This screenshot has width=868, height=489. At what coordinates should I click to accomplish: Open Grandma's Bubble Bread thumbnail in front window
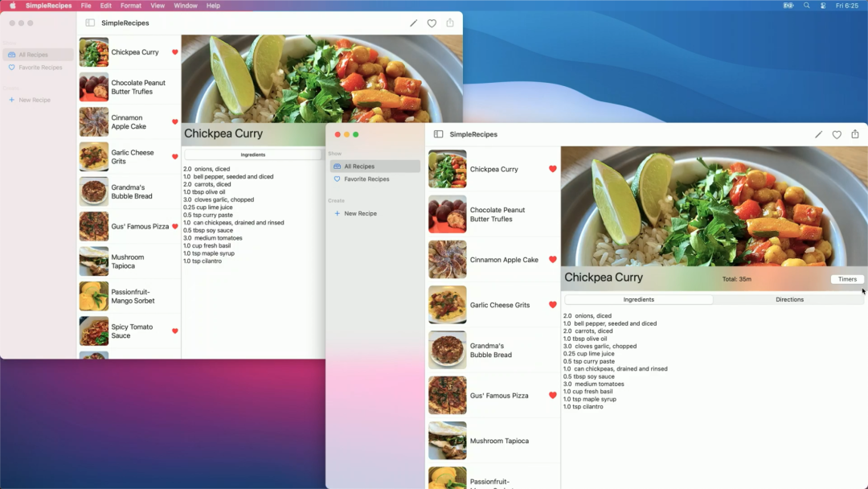pos(448,350)
